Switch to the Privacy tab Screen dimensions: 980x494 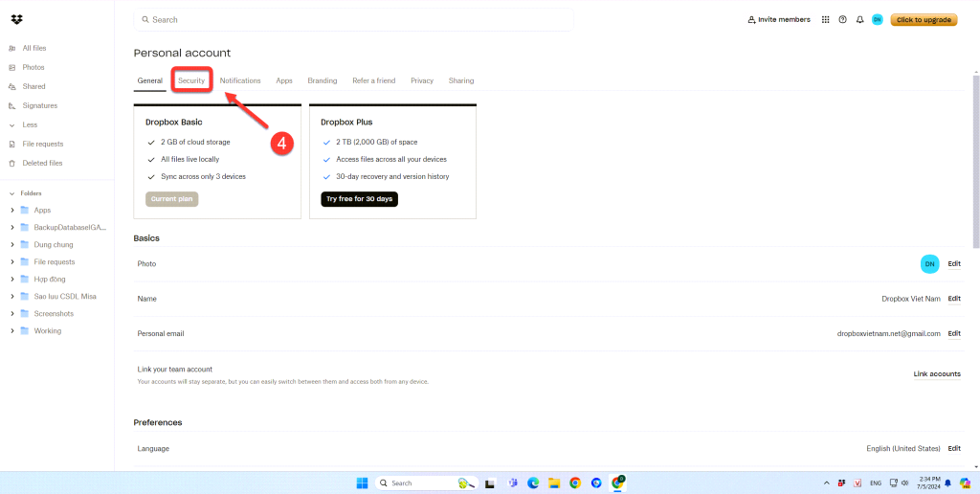pyautogui.click(x=422, y=80)
